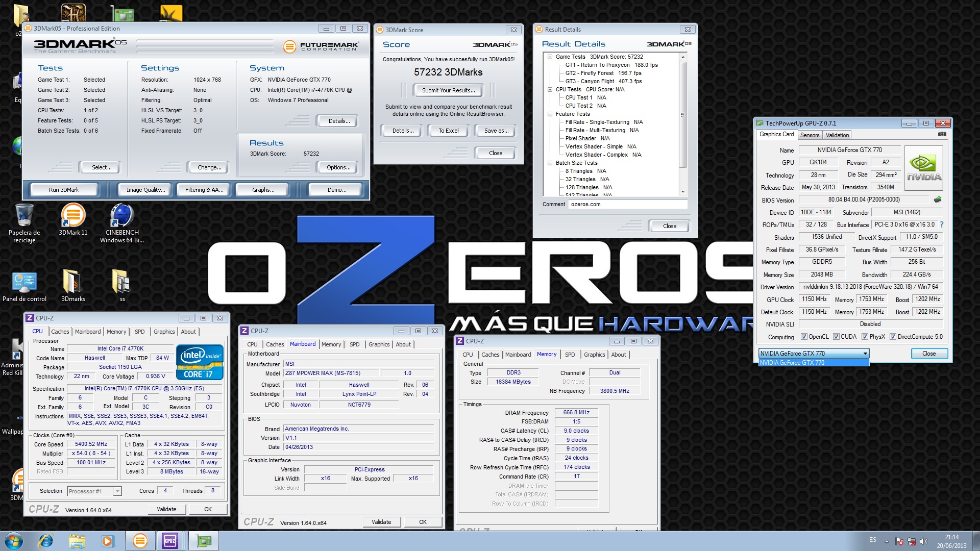Click Validate in the left CPU-Z window
980x551 pixels.
click(x=166, y=509)
